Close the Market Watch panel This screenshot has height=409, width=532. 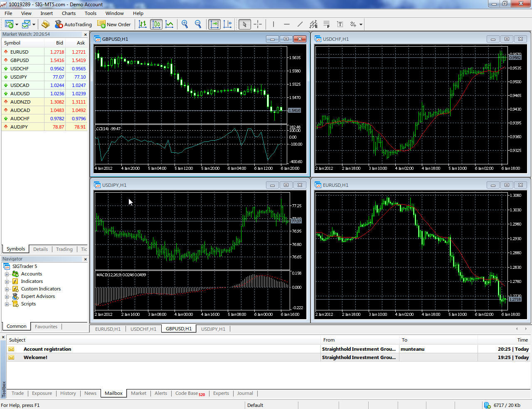(86, 35)
